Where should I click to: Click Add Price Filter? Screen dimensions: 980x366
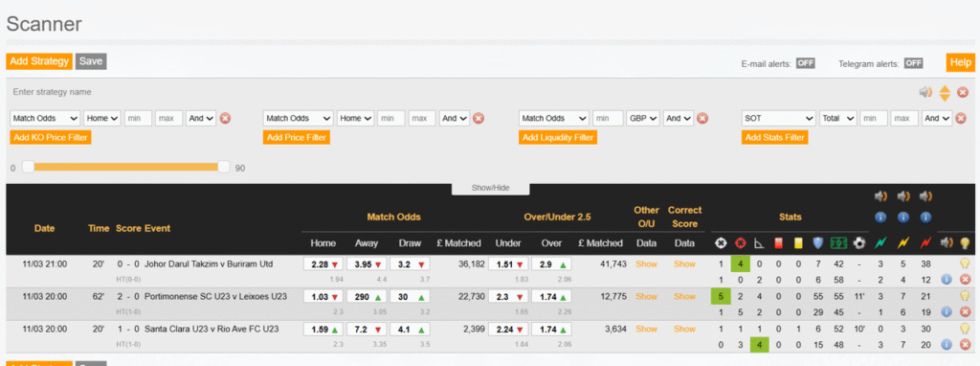297,138
